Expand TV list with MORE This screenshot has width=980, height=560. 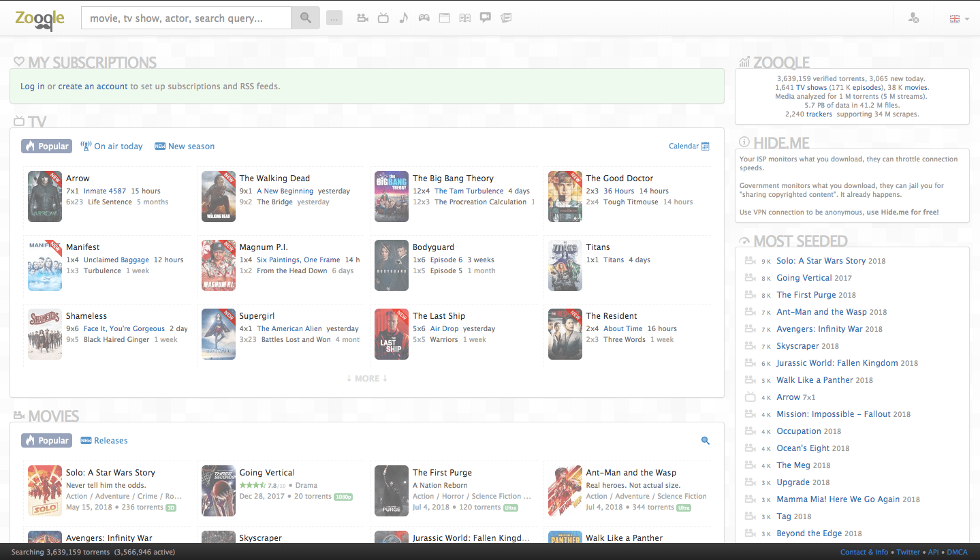[x=366, y=378]
